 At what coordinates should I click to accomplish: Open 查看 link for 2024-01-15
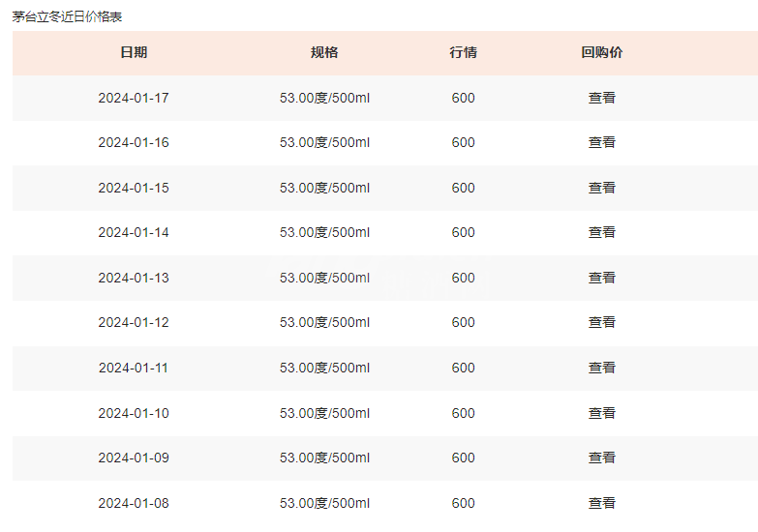click(x=601, y=188)
